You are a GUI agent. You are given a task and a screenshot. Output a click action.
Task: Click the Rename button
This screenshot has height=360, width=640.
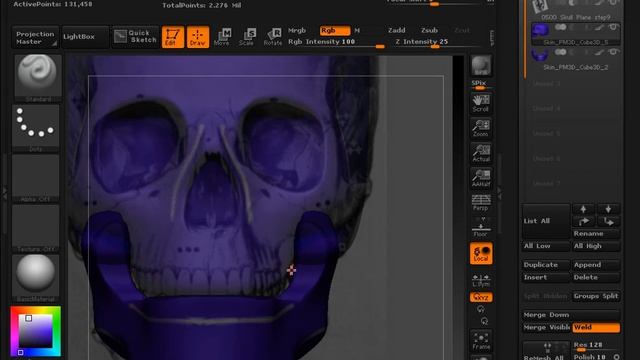[596, 233]
